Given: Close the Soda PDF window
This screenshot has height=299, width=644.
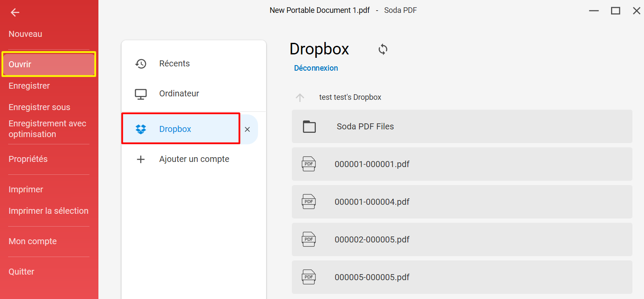Looking at the screenshot, I should pos(637,11).
